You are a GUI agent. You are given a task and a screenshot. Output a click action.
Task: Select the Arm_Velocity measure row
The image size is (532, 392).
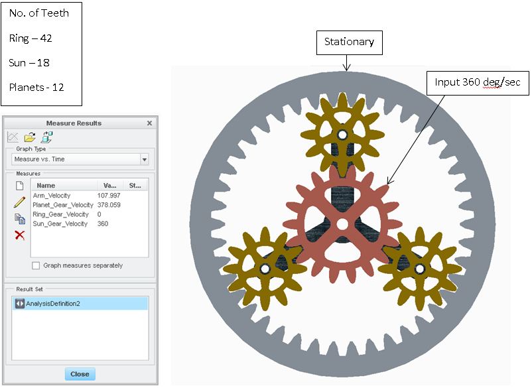click(90, 196)
